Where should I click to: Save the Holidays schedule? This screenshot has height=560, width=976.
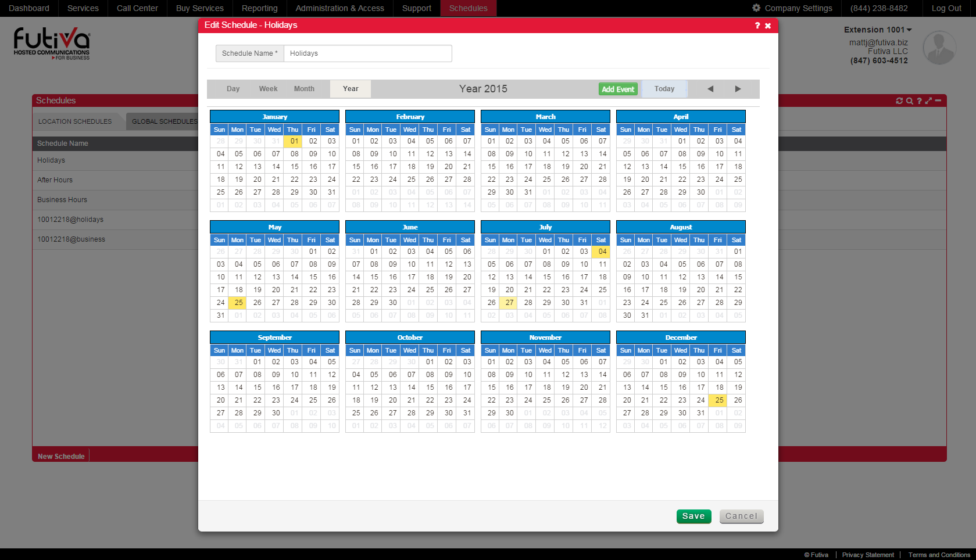[x=693, y=516]
